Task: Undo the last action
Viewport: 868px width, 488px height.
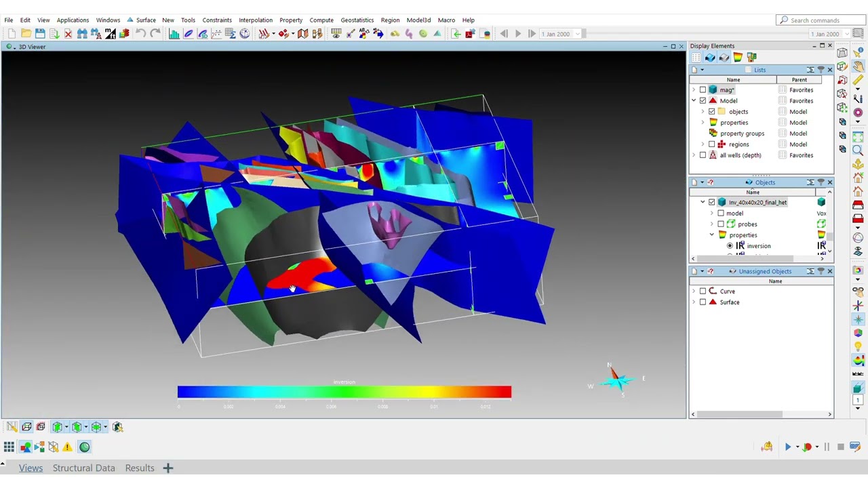Action: (x=141, y=34)
